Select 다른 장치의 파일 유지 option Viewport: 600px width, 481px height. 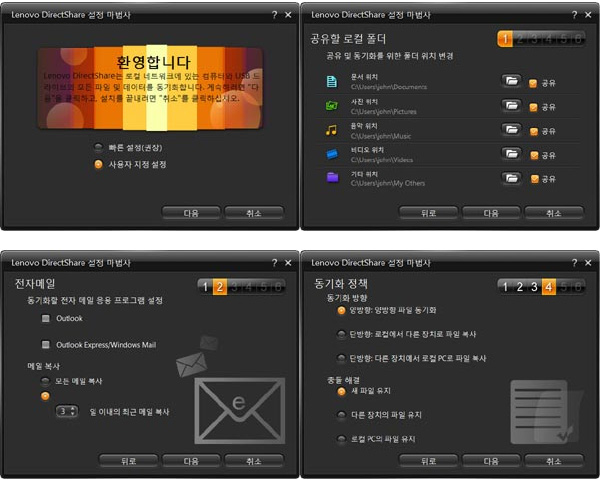pos(341,415)
